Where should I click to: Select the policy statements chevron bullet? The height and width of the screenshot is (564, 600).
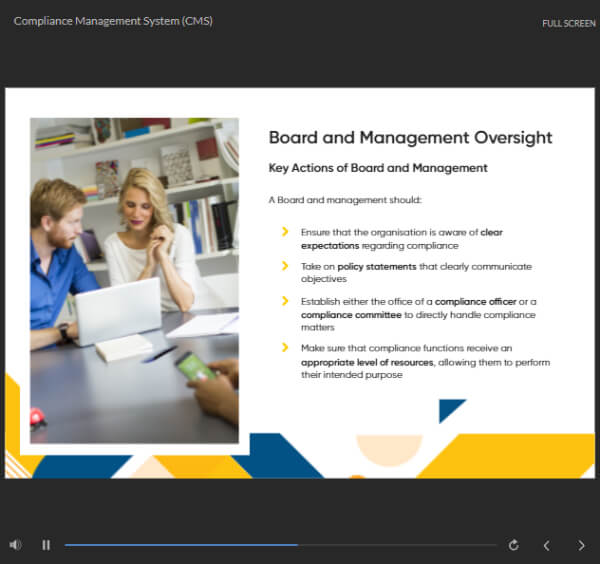(x=285, y=266)
